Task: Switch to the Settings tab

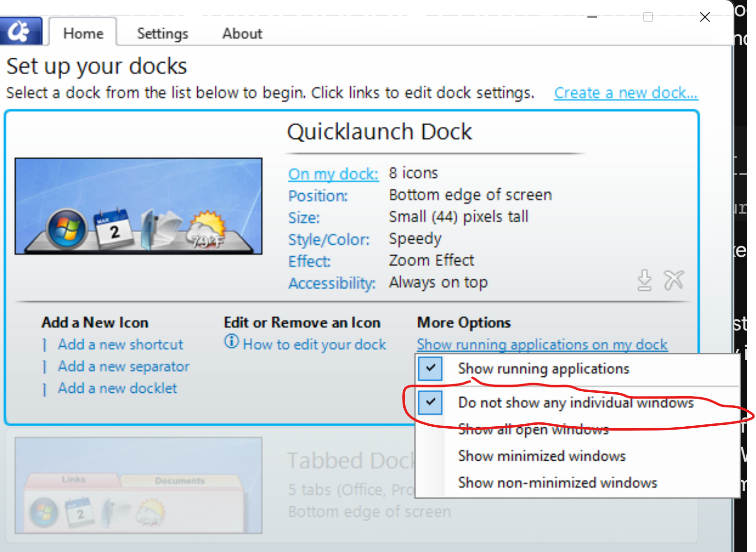Action: [162, 33]
